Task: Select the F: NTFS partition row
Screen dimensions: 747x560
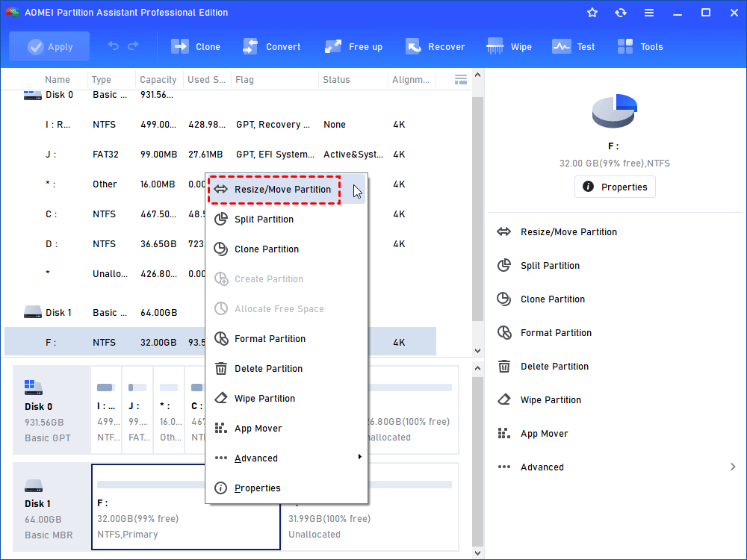Action: [220, 342]
